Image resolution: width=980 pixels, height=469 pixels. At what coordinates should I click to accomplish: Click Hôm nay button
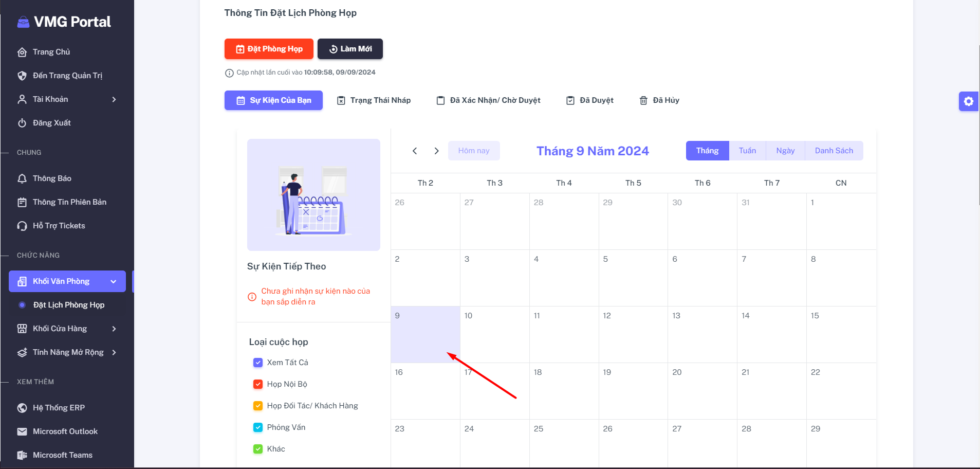tap(474, 151)
